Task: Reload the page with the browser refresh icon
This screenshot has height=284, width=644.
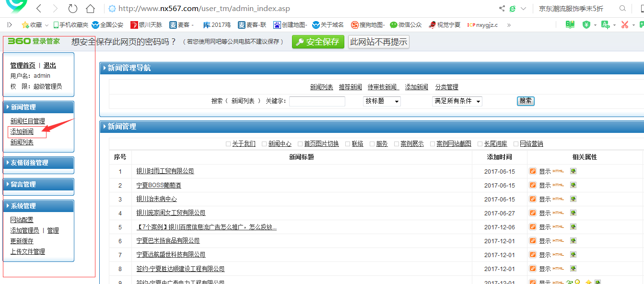Action: pyautogui.click(x=72, y=9)
